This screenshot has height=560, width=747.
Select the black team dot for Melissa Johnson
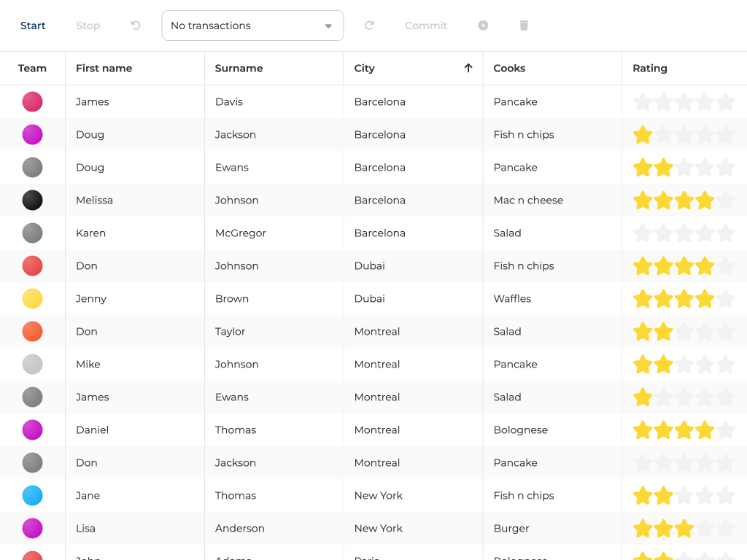32,201
